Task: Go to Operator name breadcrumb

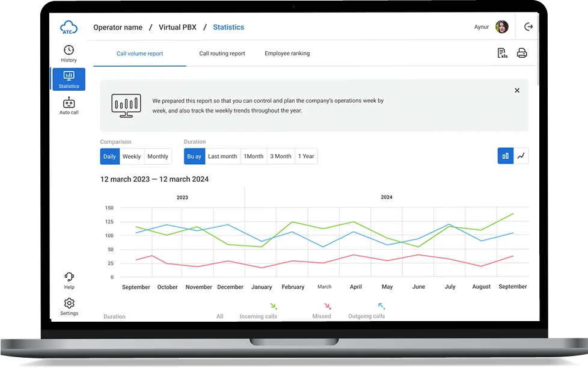Action: click(118, 28)
